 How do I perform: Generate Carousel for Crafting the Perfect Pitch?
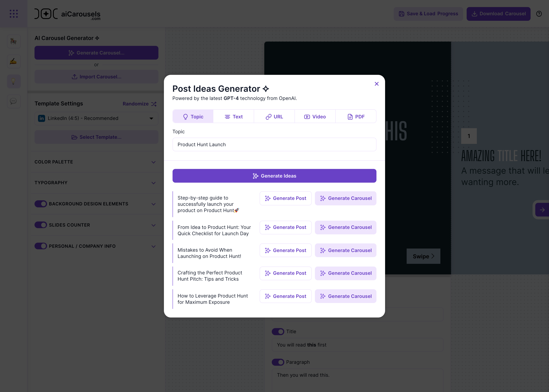[345, 273]
